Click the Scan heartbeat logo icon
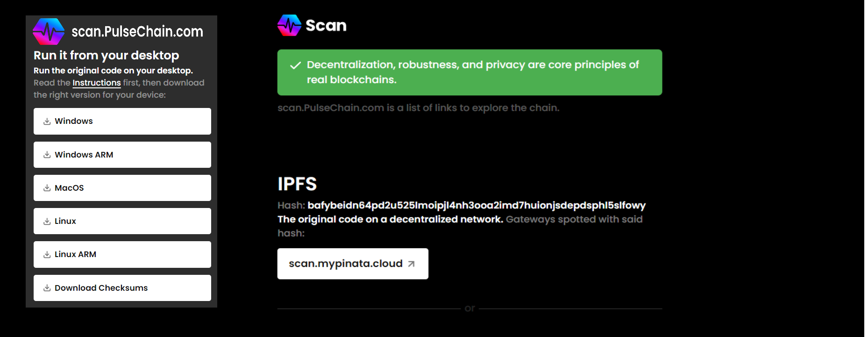This screenshot has height=337, width=868. (290, 25)
